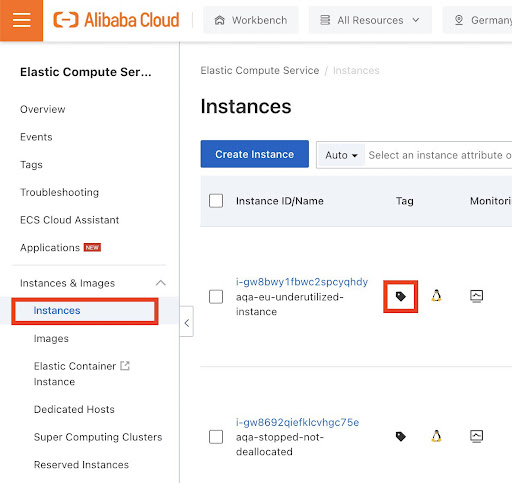Toggle the select-all instances header checkbox
512x483 pixels.
pyautogui.click(x=216, y=201)
